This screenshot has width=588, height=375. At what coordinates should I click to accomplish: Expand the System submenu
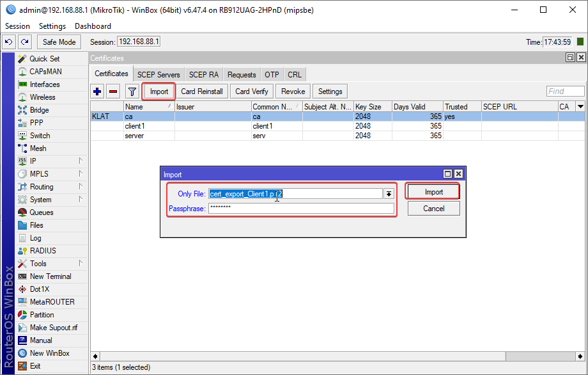coord(51,200)
